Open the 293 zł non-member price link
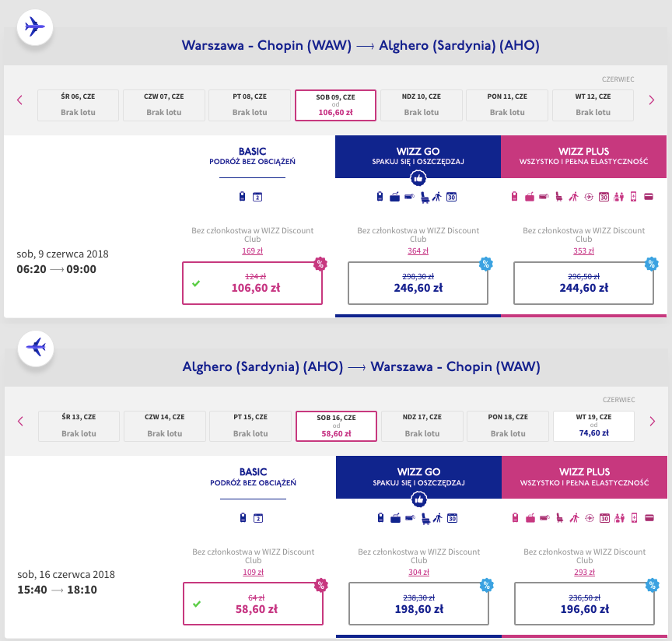This screenshot has width=672, height=641. [585, 572]
